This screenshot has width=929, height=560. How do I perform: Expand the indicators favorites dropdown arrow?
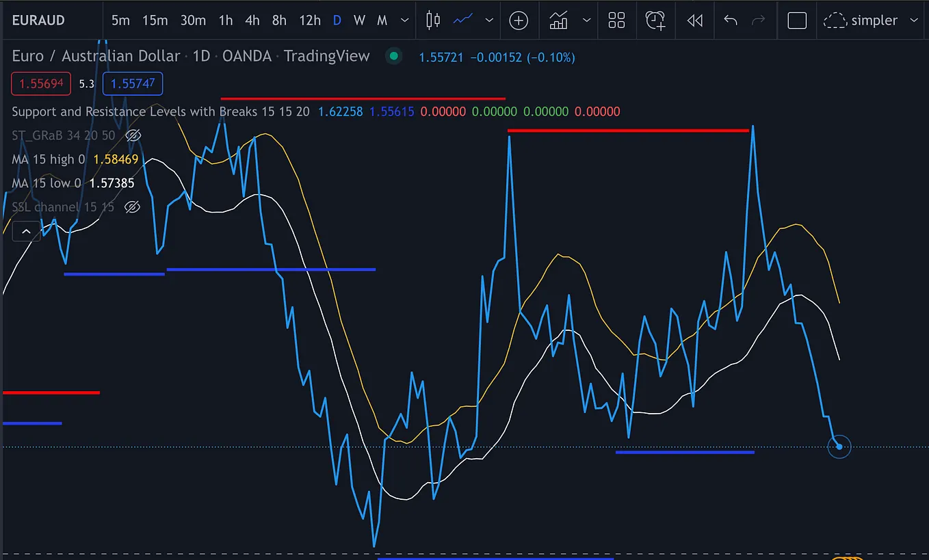(x=586, y=21)
